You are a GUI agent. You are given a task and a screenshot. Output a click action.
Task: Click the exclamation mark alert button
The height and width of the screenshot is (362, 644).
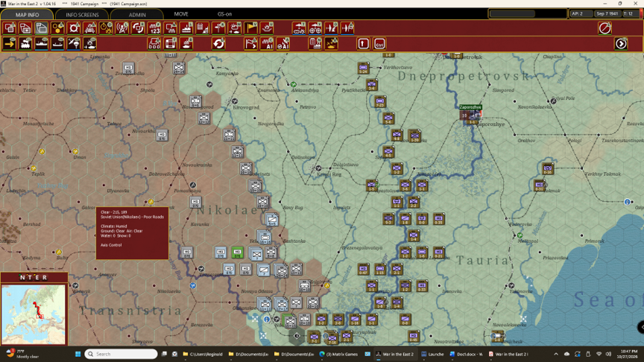(363, 43)
